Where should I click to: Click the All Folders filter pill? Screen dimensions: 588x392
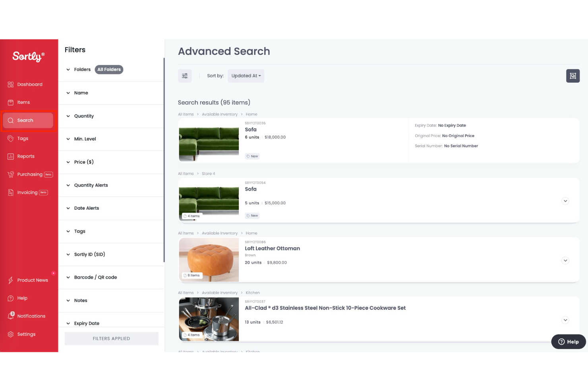(x=109, y=70)
